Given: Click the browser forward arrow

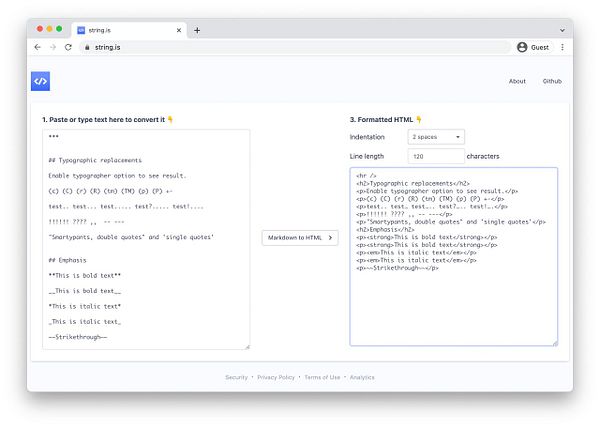Looking at the screenshot, I should [53, 47].
